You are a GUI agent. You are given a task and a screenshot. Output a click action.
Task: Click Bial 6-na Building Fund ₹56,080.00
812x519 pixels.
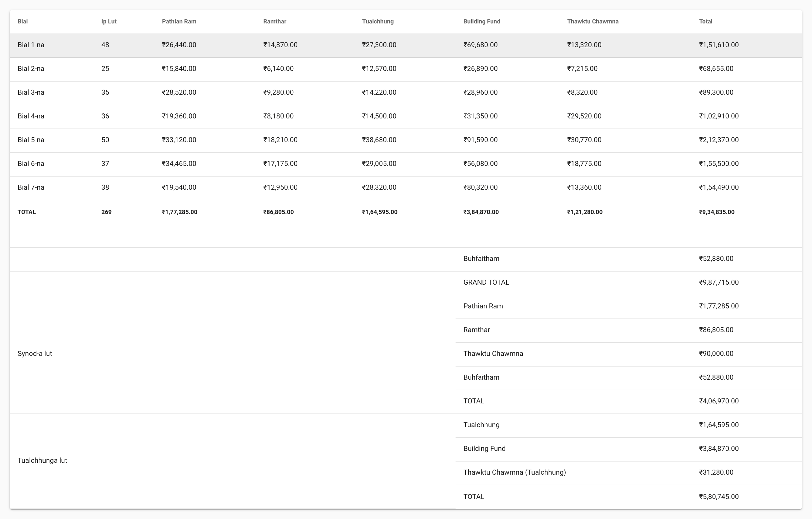[480, 164]
